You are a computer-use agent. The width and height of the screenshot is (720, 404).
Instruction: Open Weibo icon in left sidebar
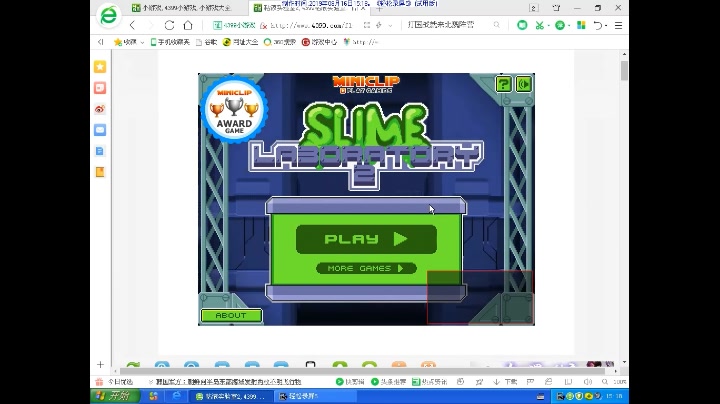100,109
